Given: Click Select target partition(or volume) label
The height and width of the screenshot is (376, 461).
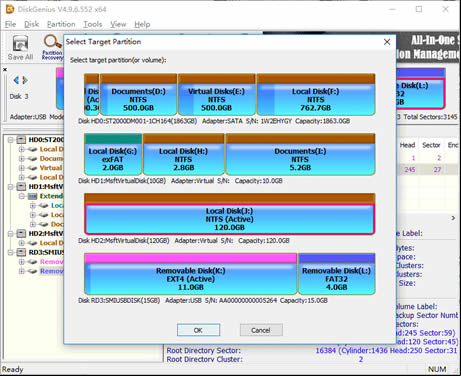Looking at the screenshot, I should click(118, 60).
